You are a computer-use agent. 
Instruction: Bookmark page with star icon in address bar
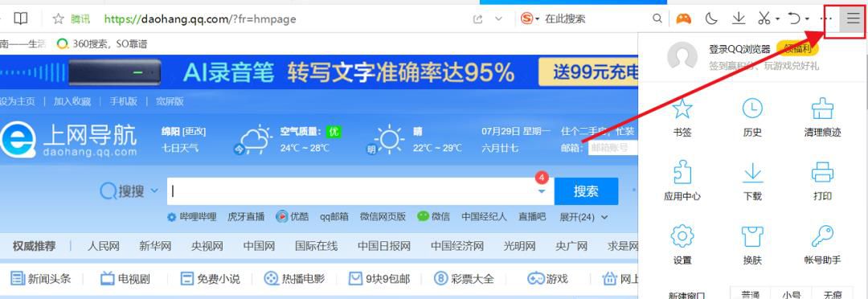58,18
